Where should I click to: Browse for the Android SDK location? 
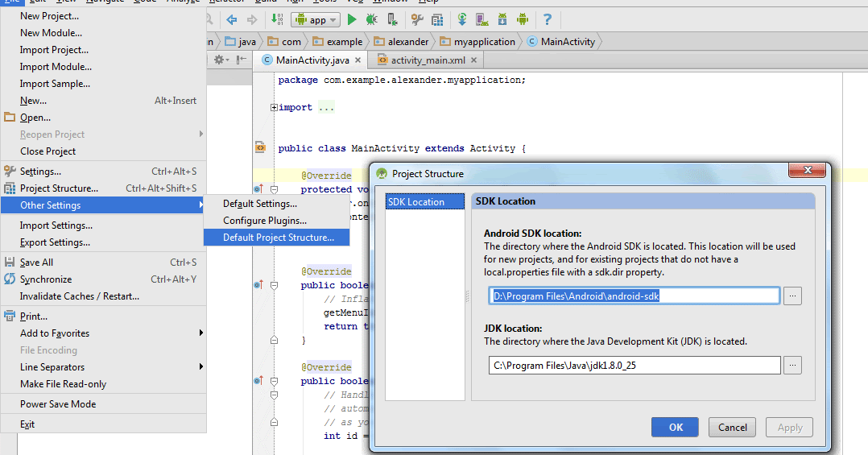pyautogui.click(x=793, y=296)
